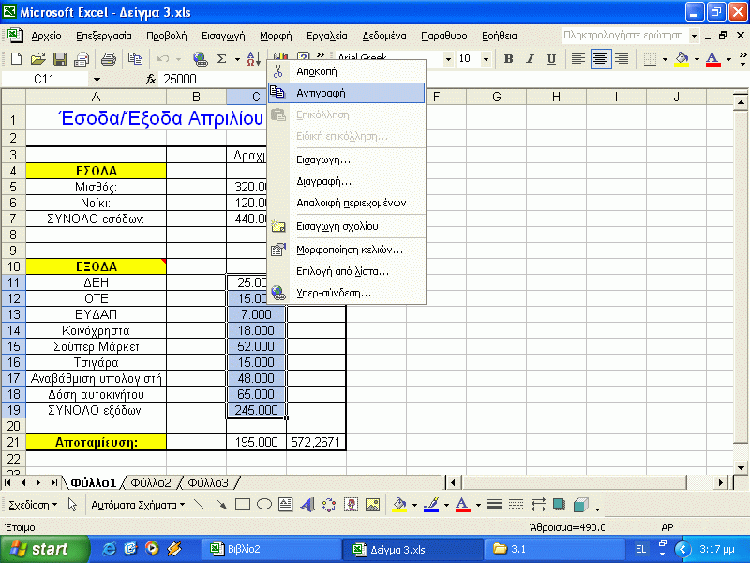Screen dimensions: 750x563
Task: Click the Undo arrow icon
Action: pyautogui.click(x=163, y=59)
